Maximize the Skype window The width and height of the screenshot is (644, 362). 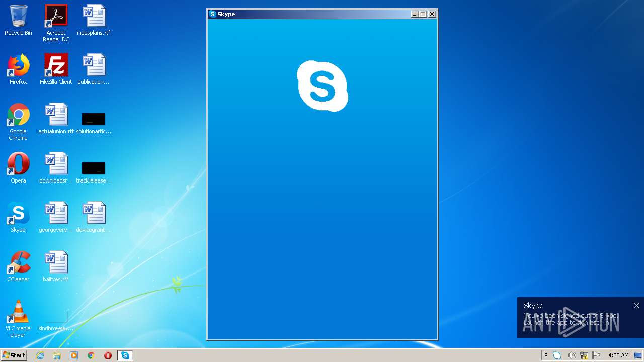tap(423, 14)
